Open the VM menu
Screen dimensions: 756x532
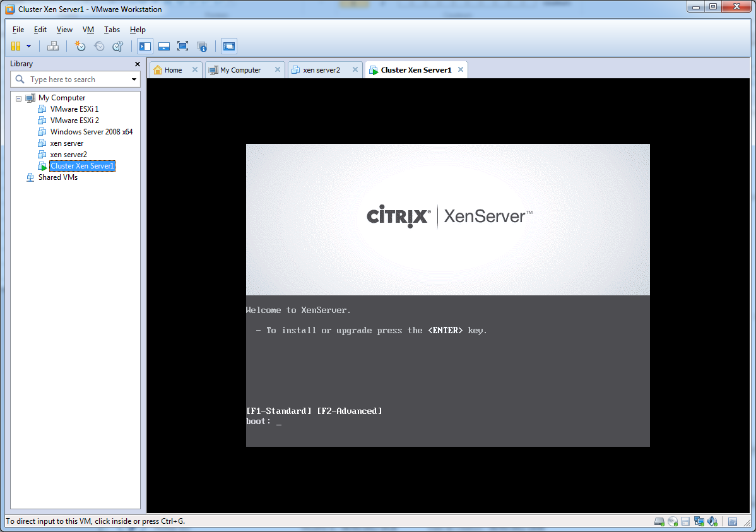[88, 30]
